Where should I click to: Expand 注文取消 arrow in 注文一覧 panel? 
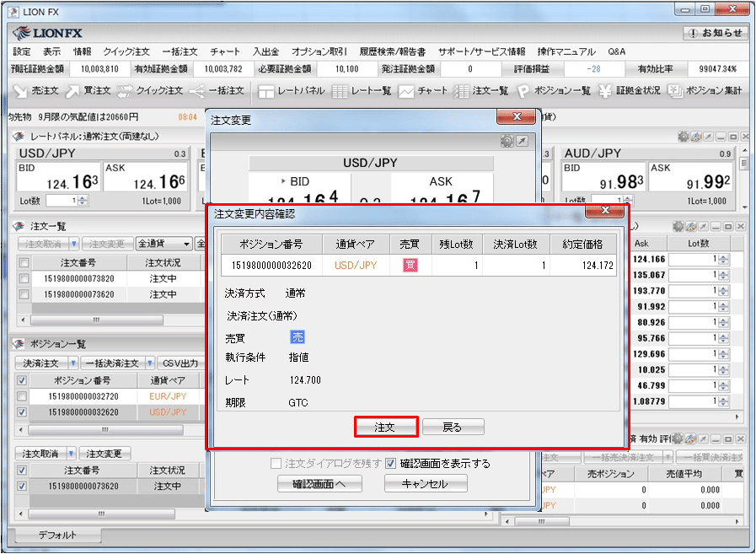(74, 244)
